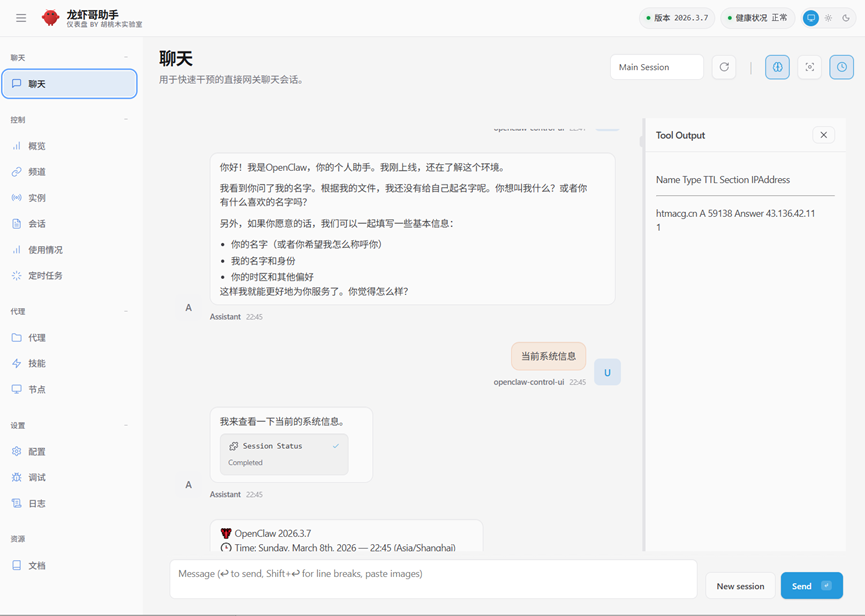This screenshot has width=865, height=616.
Task: Collapse the 代理 sidebar section
Action: (126, 312)
